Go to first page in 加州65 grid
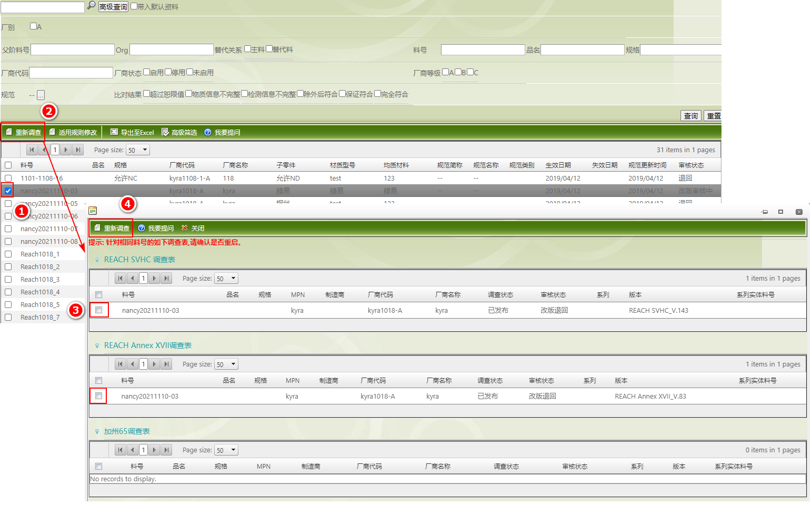The height and width of the screenshot is (505, 812). pos(120,450)
